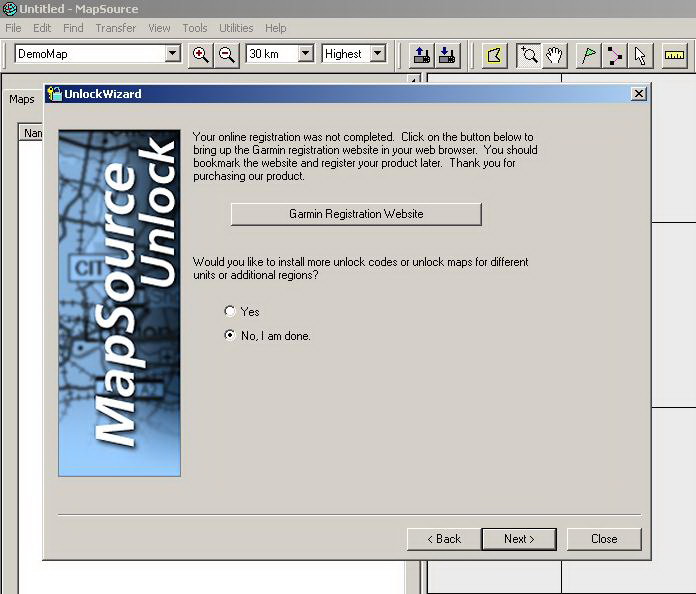
Task: Click the Close button in wizard
Action: pos(604,539)
